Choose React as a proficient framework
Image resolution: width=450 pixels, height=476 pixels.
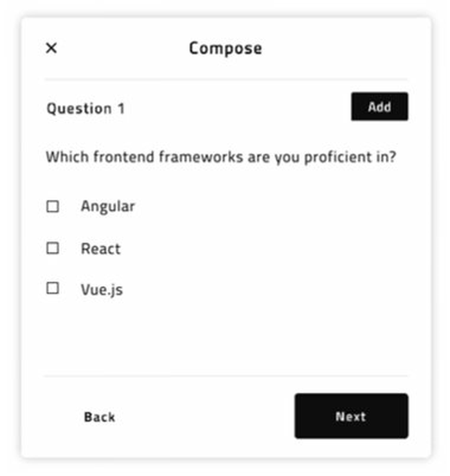tap(53, 248)
